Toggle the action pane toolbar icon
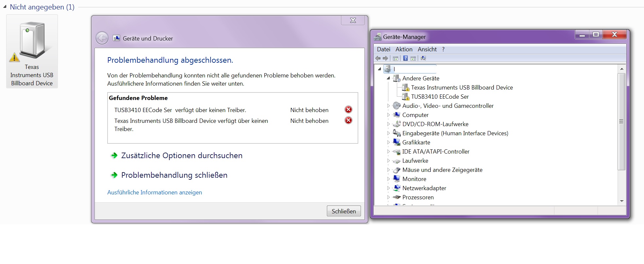The image size is (644, 264). (413, 58)
